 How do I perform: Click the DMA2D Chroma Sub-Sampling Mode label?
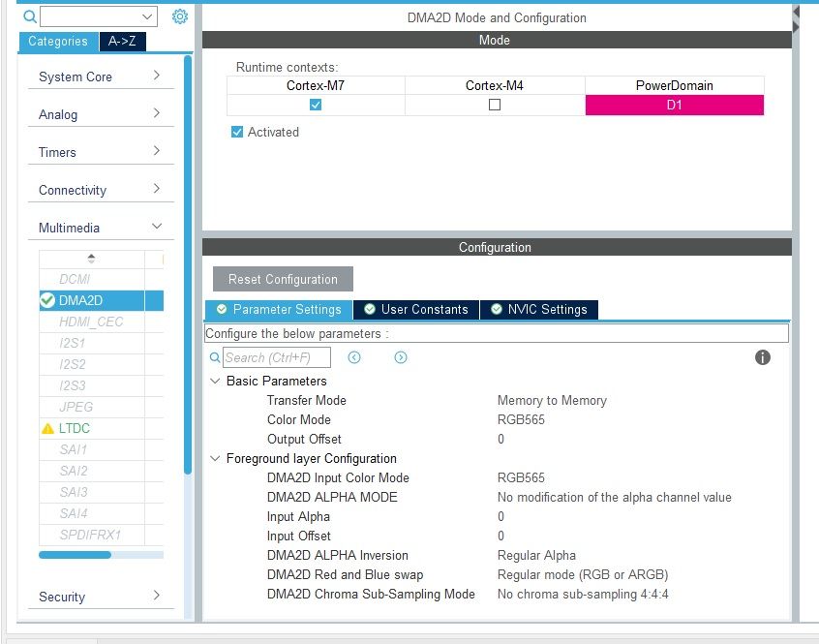tap(371, 594)
